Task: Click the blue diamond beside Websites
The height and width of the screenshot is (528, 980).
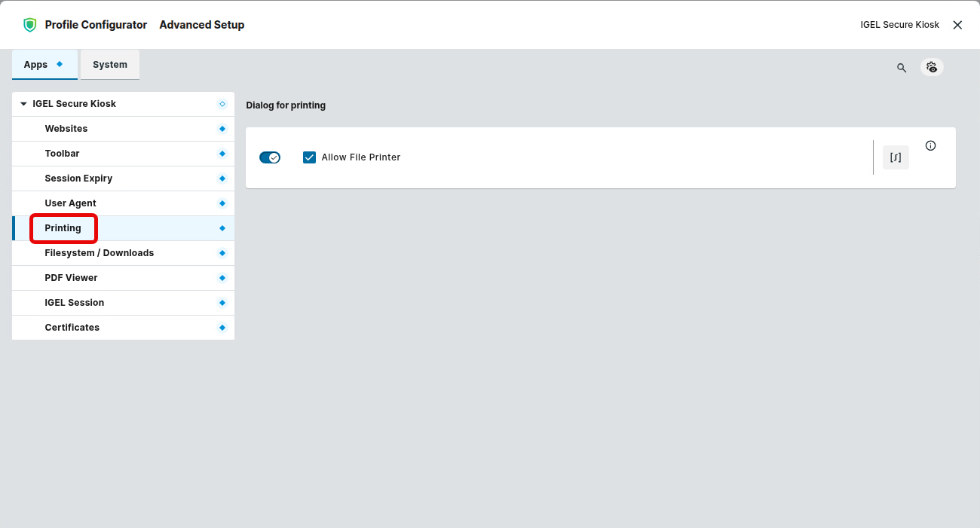Action: click(222, 129)
